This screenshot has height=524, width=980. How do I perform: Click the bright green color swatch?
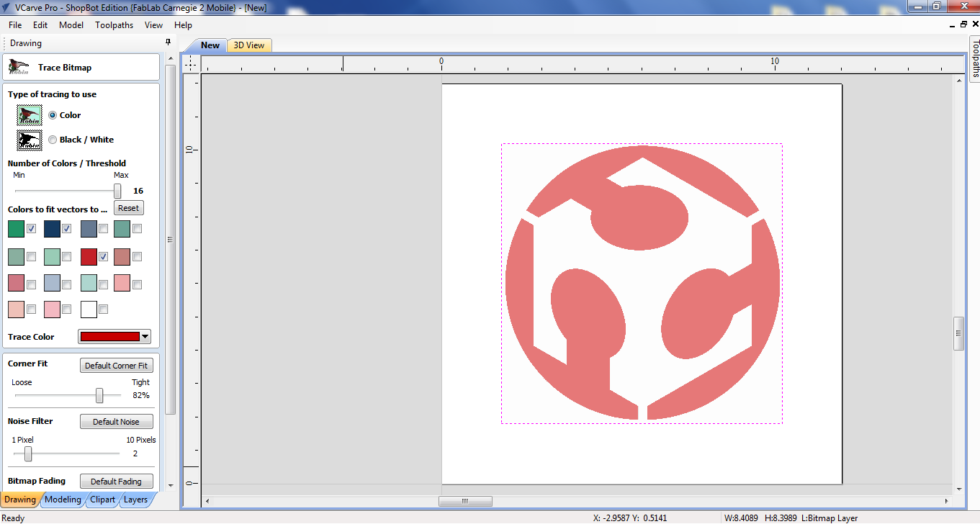[x=16, y=229]
